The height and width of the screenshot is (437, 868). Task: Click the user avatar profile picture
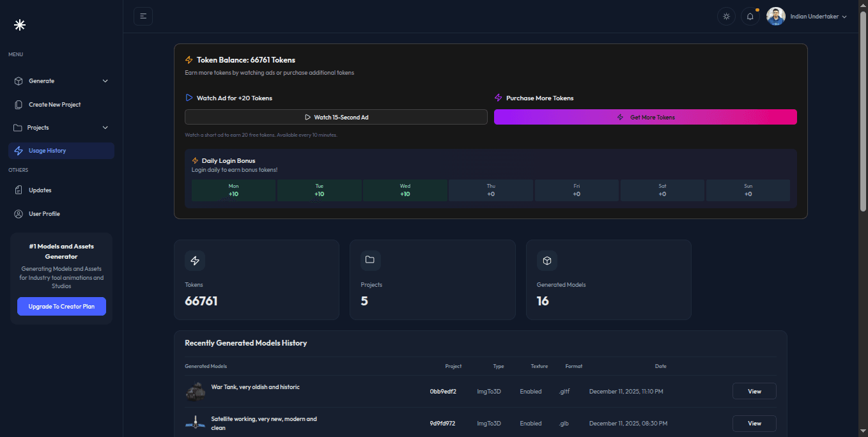point(775,17)
